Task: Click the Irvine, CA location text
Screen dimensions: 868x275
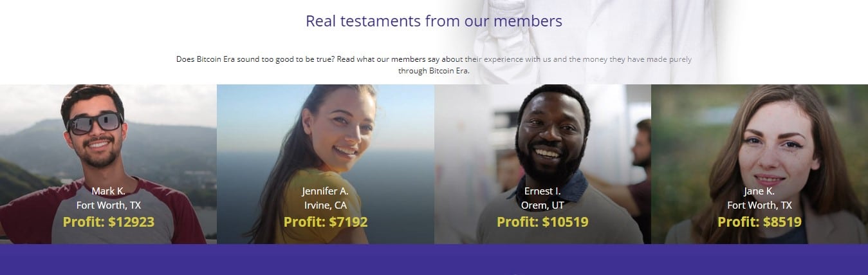Action: coord(326,205)
